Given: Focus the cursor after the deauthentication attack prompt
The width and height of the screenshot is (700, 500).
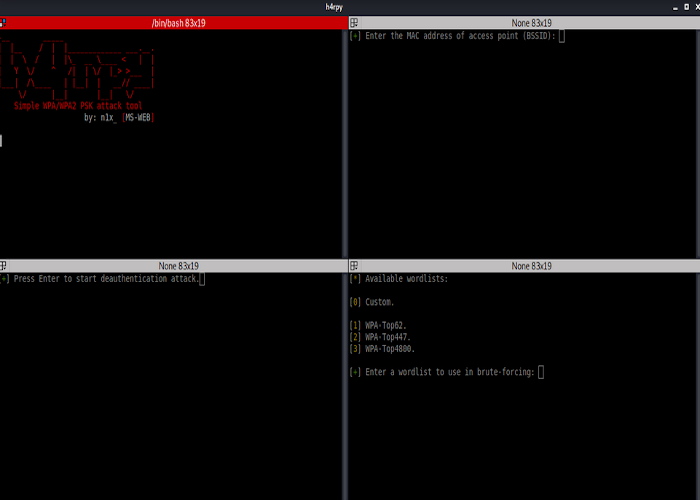Looking at the screenshot, I should tap(202, 279).
